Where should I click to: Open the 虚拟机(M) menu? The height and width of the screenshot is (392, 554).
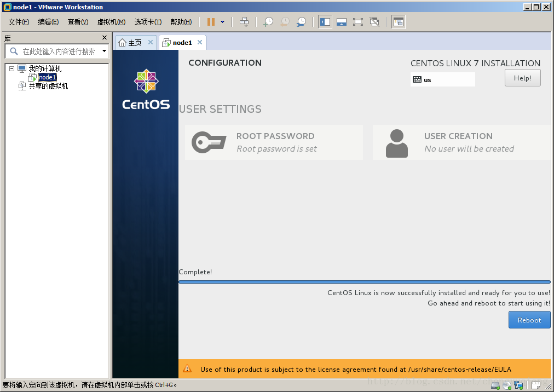111,22
